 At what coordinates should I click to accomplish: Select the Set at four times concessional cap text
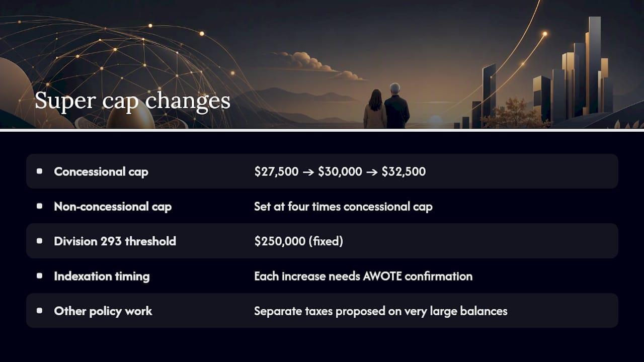pyautogui.click(x=343, y=206)
